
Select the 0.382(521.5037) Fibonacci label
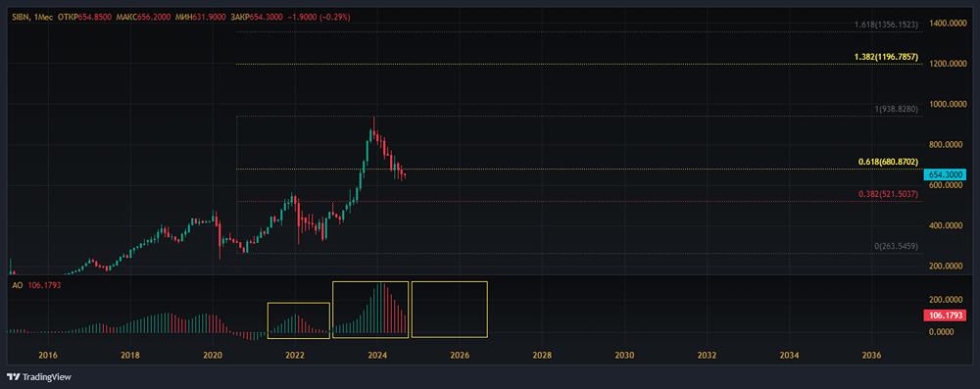[x=888, y=194]
